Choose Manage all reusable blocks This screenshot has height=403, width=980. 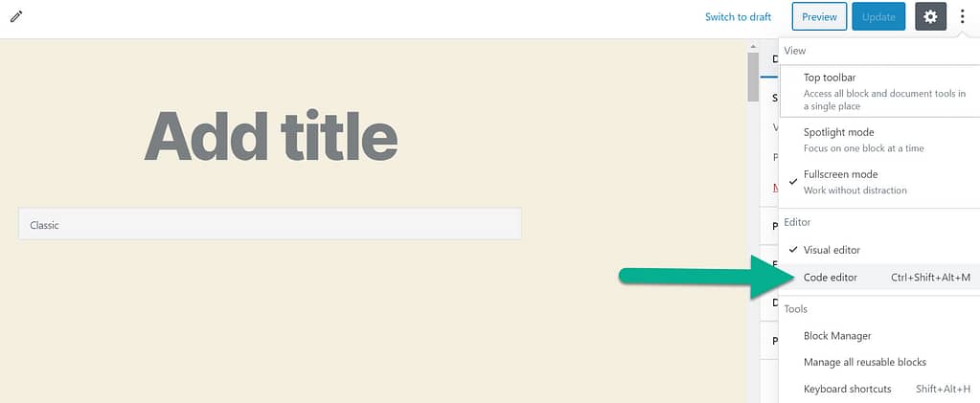[865, 362]
